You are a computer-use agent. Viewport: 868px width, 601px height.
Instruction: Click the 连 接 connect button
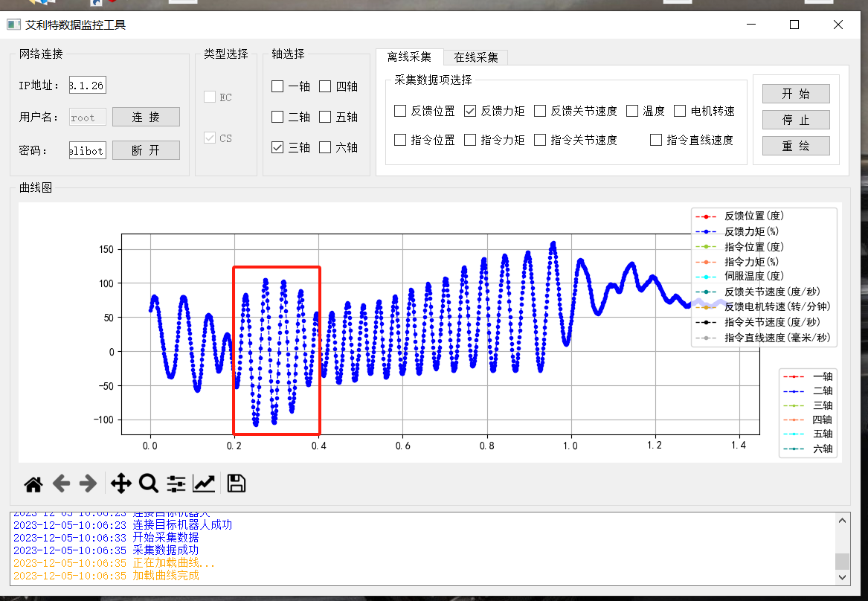[146, 117]
